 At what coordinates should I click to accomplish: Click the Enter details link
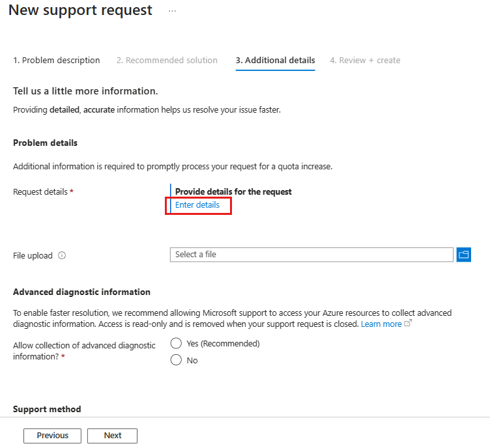tap(197, 205)
